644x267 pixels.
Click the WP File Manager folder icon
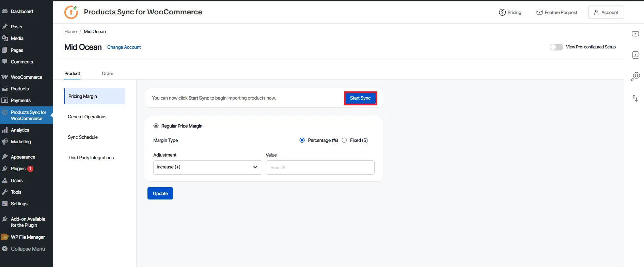click(x=5, y=237)
